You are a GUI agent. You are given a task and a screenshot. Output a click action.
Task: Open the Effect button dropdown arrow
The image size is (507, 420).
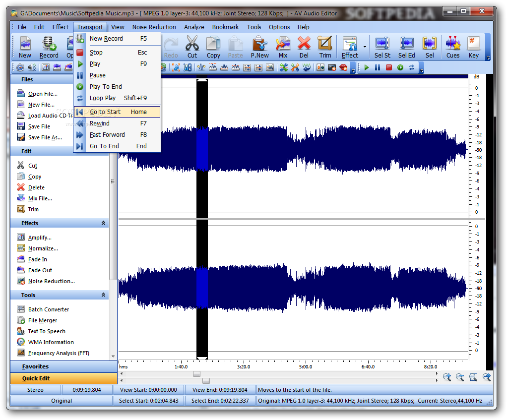coord(365,47)
